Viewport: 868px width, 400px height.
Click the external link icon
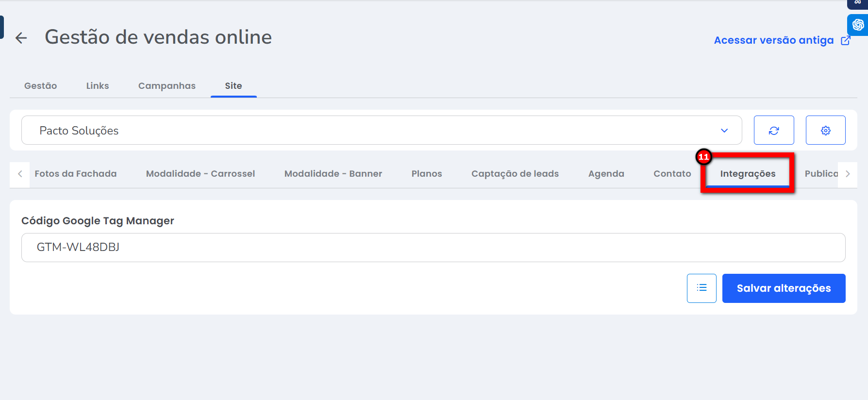click(x=846, y=40)
